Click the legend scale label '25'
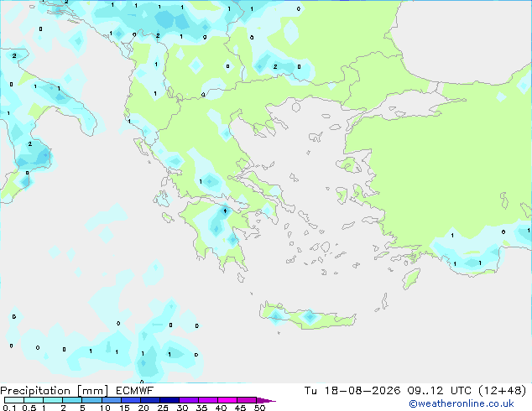The image size is (532, 411). (x=163, y=408)
